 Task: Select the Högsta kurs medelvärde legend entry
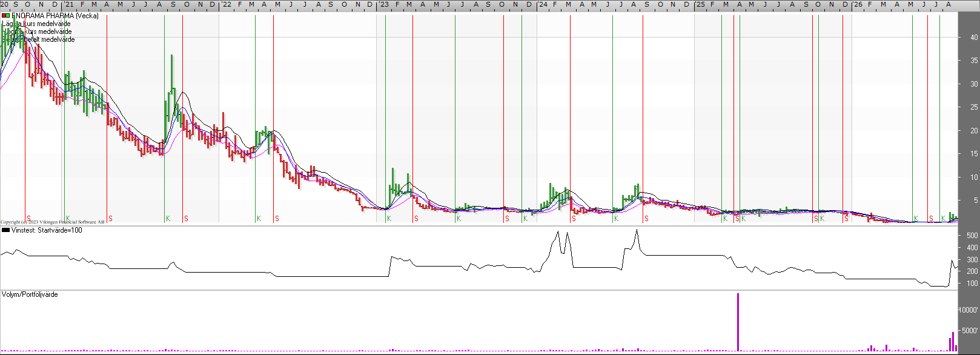37,32
